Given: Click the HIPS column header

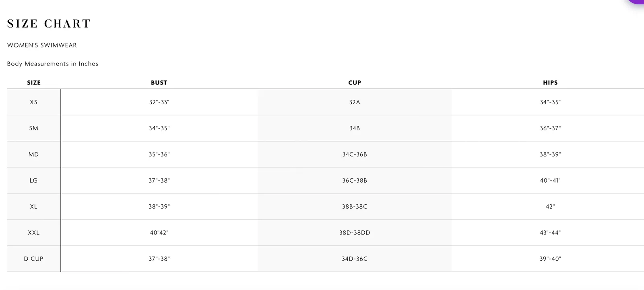Looking at the screenshot, I should [550, 82].
